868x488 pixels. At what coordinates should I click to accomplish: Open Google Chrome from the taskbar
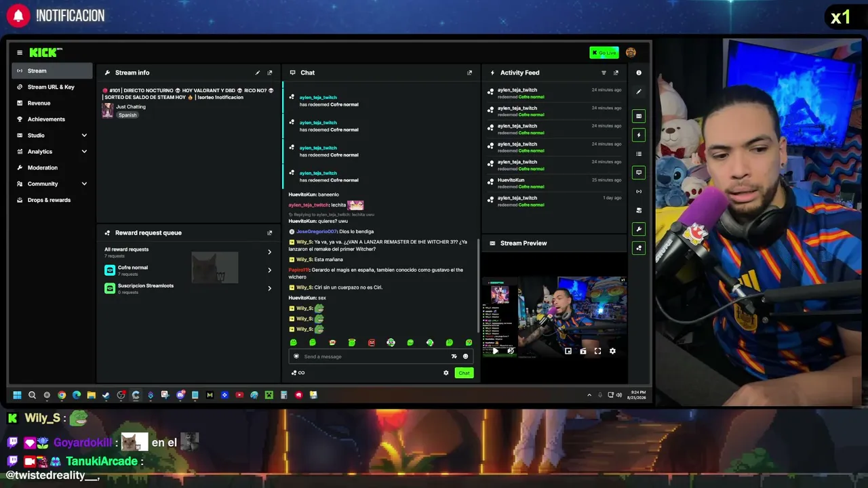[x=62, y=395]
